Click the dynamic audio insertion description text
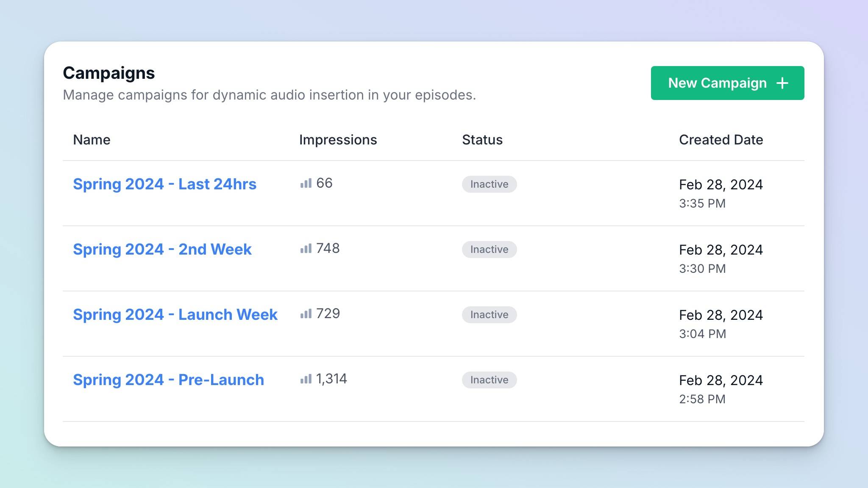Viewport: 868px width, 488px height. (270, 95)
